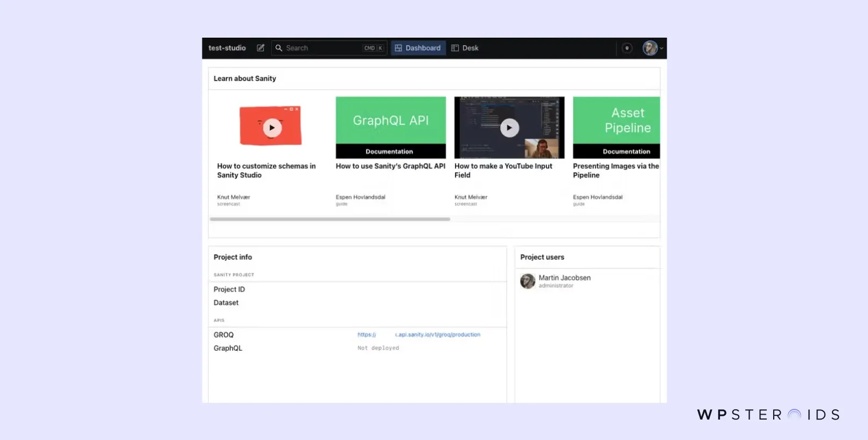Click the Dashboard tab grid icon
This screenshot has width=868, height=440.
398,48
